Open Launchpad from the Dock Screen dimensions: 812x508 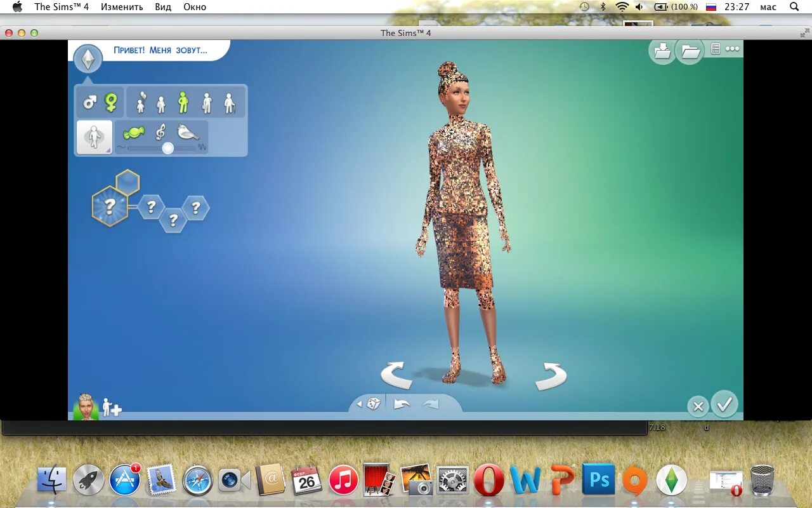tap(88, 481)
